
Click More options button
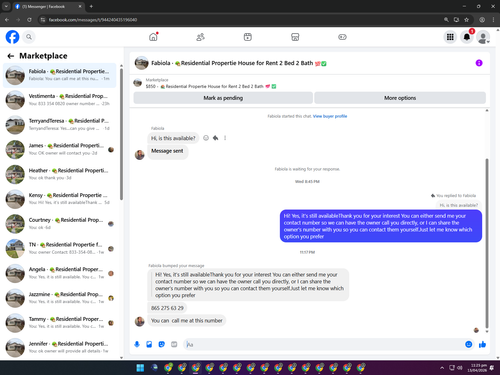[400, 98]
